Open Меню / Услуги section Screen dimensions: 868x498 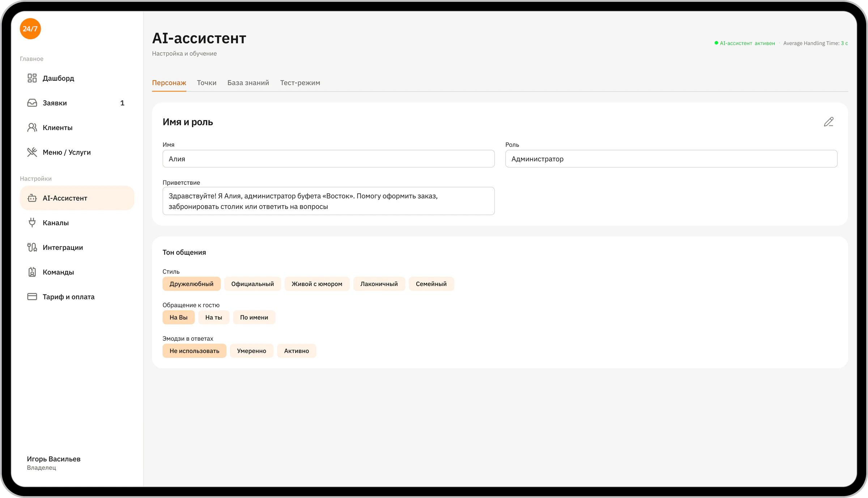tap(77, 152)
